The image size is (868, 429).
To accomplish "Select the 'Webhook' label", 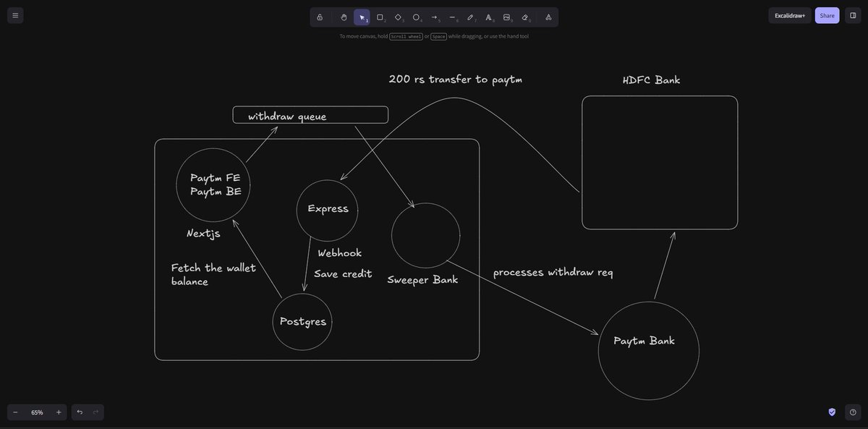I will 339,252.
